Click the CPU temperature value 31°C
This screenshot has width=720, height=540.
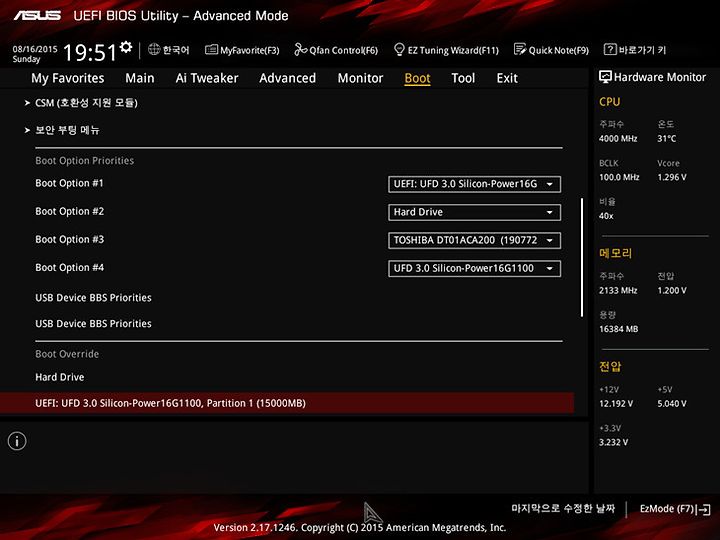pos(666,139)
